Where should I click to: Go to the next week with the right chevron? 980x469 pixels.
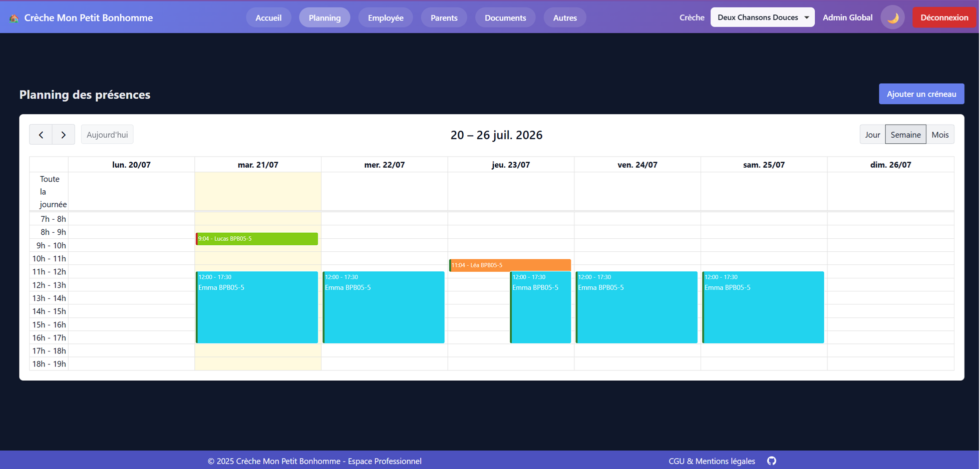(x=64, y=135)
